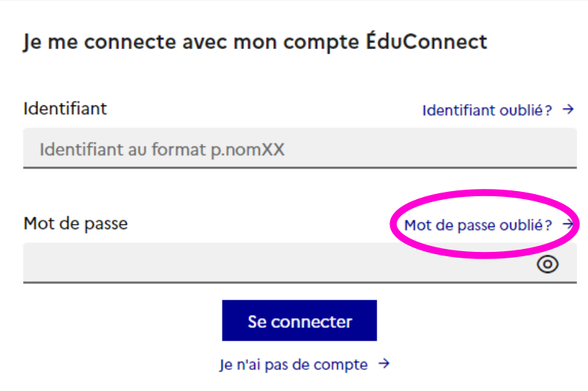Screen dimensions: 588x391
Task: Click the Mot de passe field label
Action: tap(75, 224)
